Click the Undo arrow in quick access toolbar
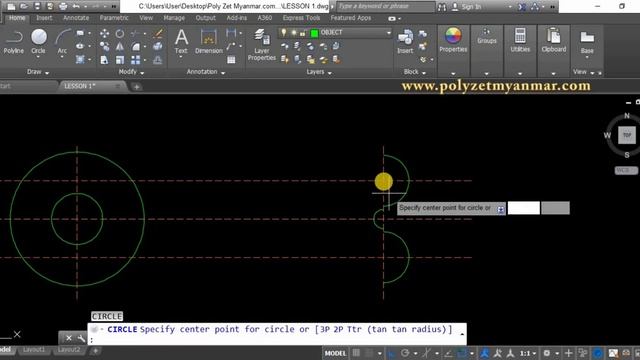 pyautogui.click(x=76, y=6)
